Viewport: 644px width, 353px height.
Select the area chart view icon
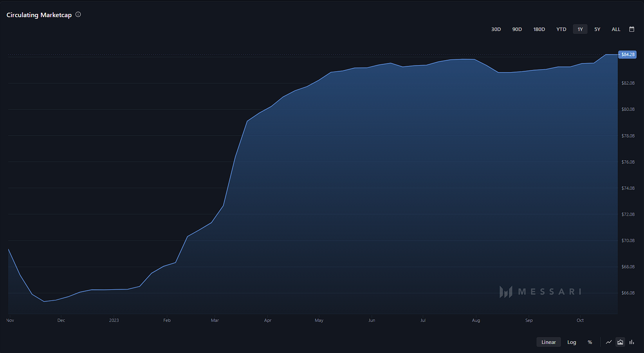(x=620, y=342)
